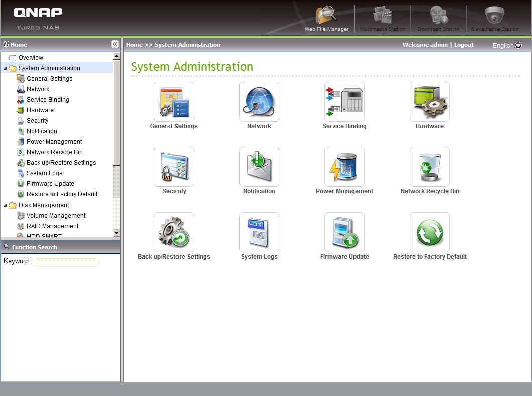The width and height of the screenshot is (532, 396).
Task: Click the Function Search panel header
Action: [60, 247]
